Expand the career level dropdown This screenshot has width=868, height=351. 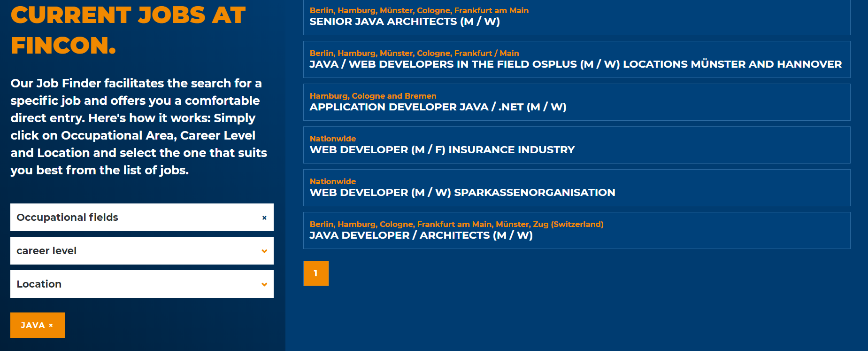[x=142, y=250]
